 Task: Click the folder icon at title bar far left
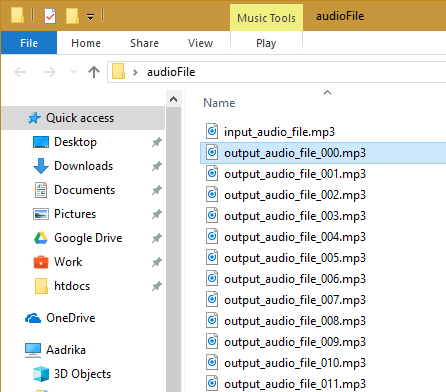(17, 15)
